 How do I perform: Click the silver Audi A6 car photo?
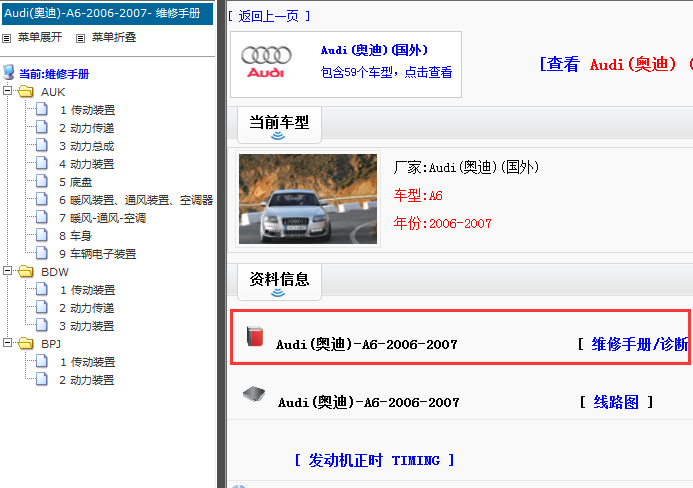pyautogui.click(x=308, y=198)
